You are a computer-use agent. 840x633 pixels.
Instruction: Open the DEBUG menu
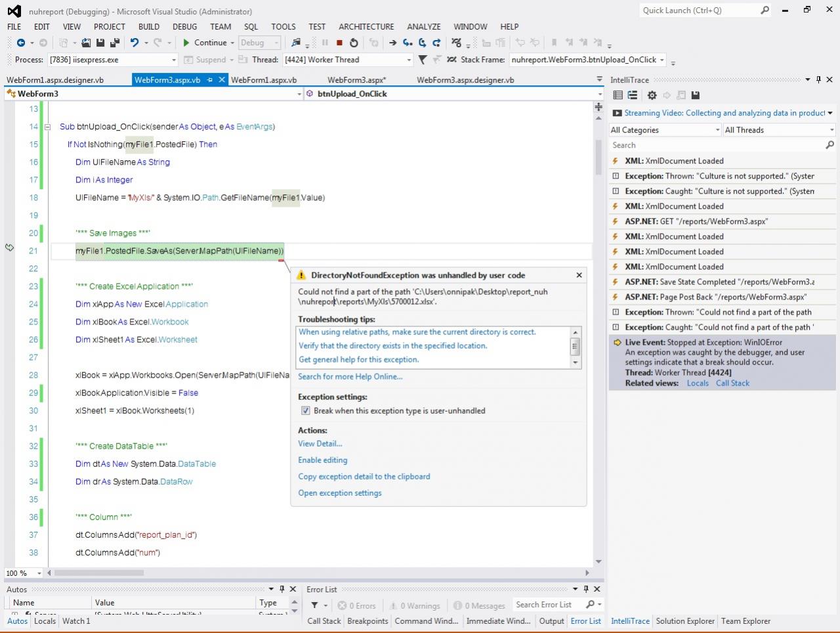point(185,27)
